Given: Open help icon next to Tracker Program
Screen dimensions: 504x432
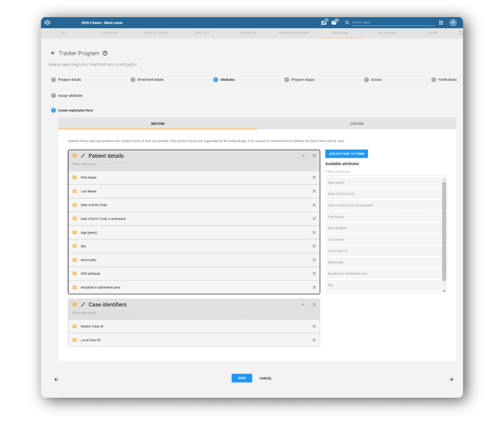Looking at the screenshot, I should (105, 53).
